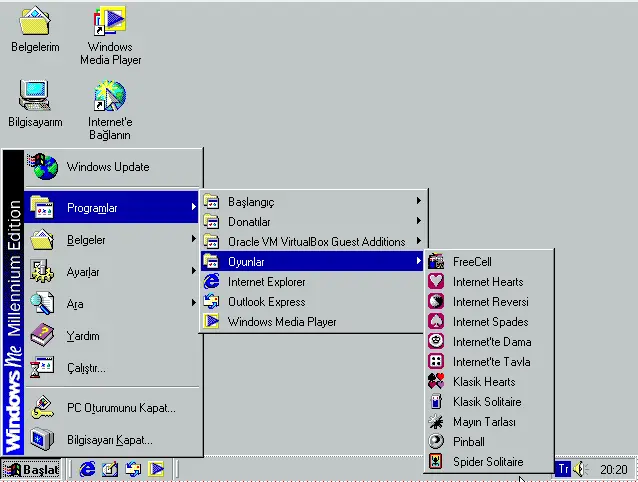The height and width of the screenshot is (482, 638).
Task: Open the Belgelerim desktop icon
Action: [x=35, y=29]
